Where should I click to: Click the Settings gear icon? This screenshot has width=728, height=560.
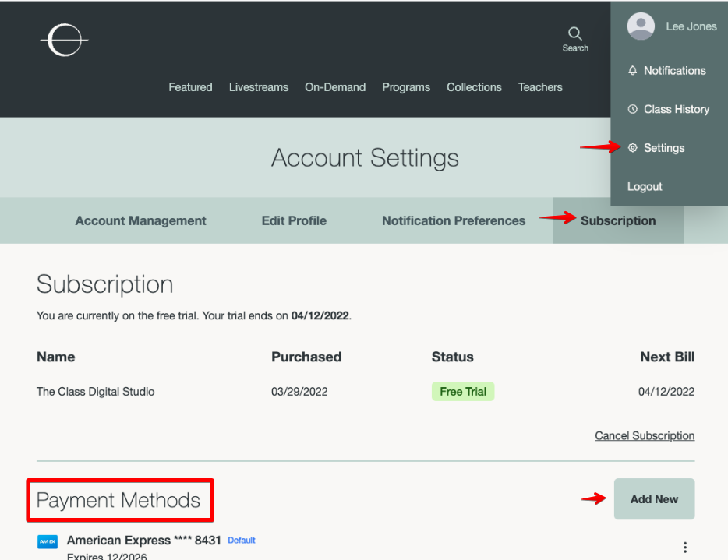[x=632, y=148]
